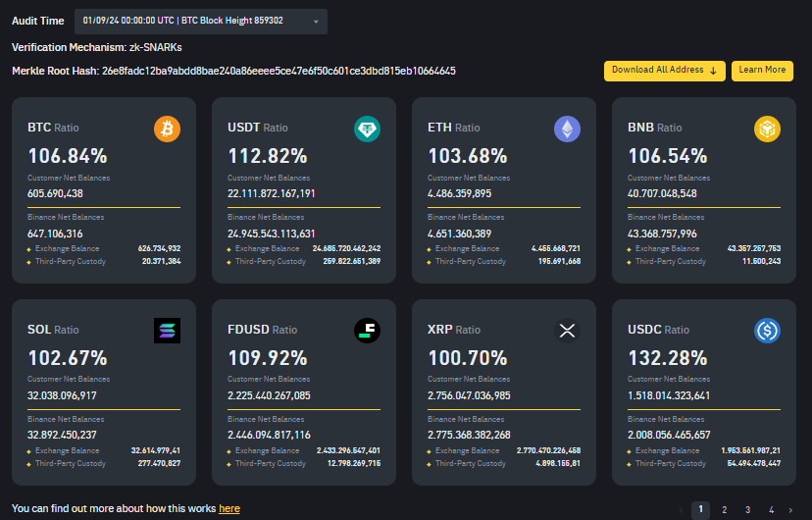This screenshot has width=812, height=520.
Task: Click the Learn More button
Action: point(762,71)
